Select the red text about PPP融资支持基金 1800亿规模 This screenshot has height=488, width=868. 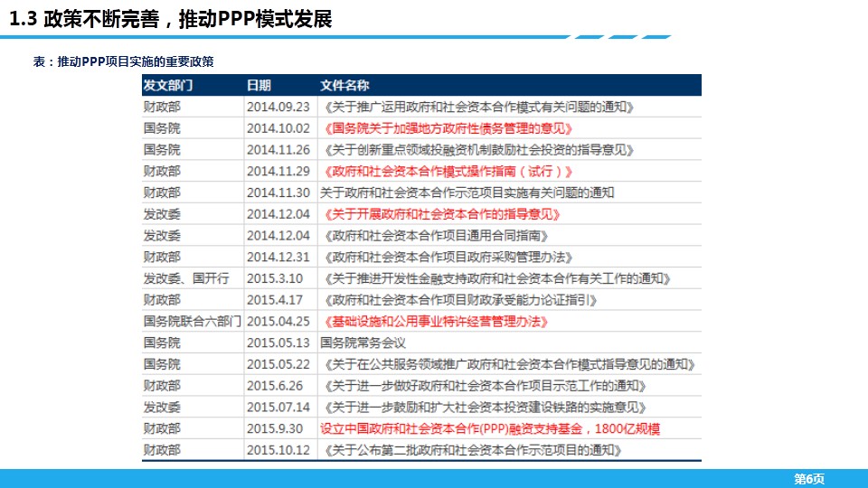coord(490,428)
